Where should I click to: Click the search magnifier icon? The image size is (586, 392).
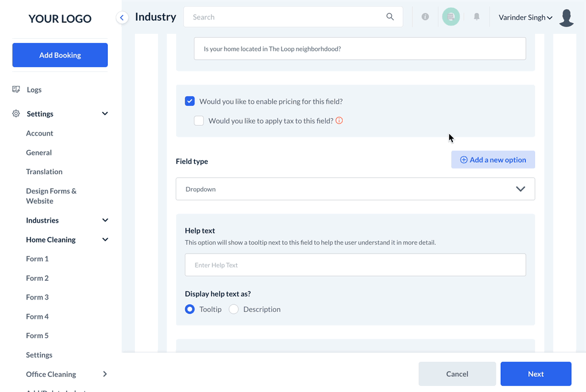[390, 17]
